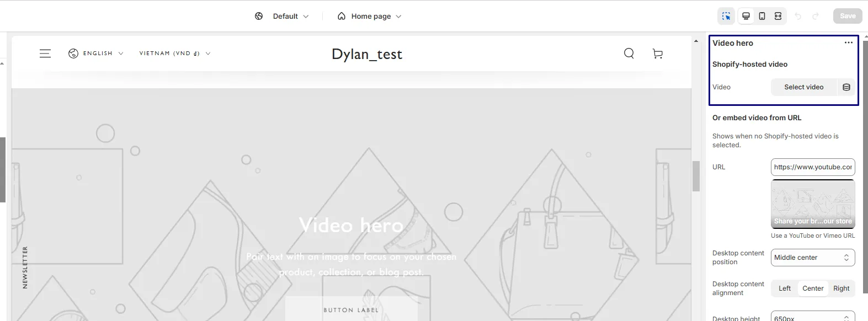
Task: Switch to fullscreen preview icon
Action: click(778, 16)
